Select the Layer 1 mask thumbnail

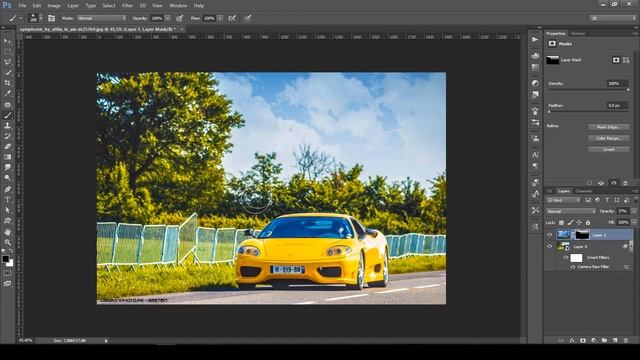pos(582,235)
